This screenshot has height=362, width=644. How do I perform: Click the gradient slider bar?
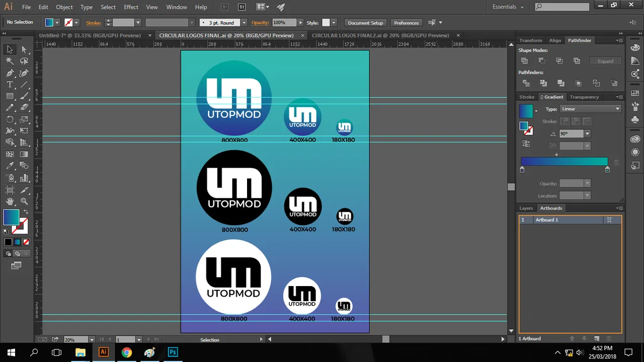coord(565,161)
